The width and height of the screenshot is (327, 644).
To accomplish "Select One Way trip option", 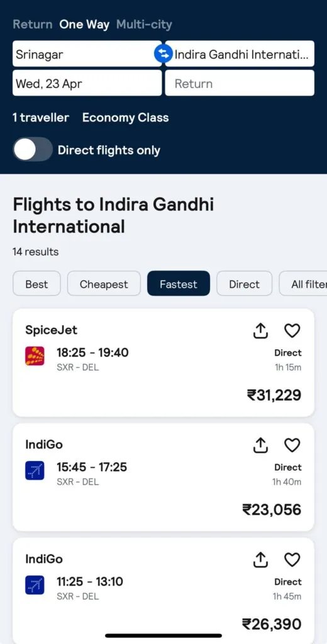I will coord(84,25).
